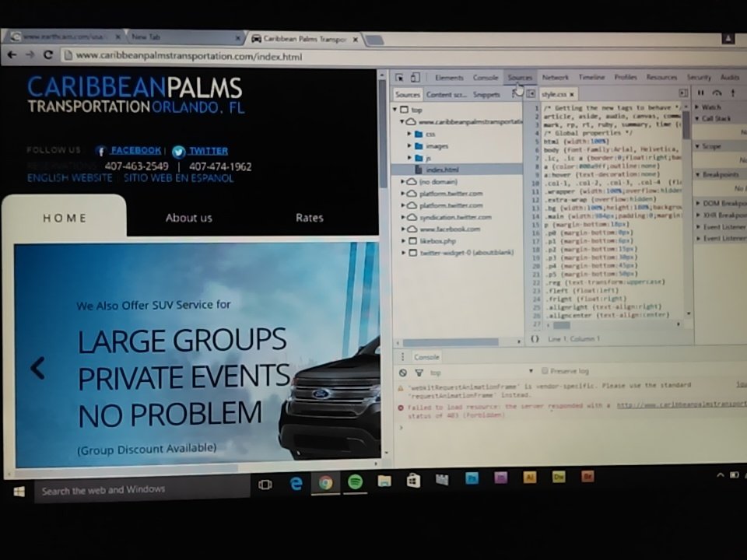Switch to the Console DevTools tab

(486, 78)
